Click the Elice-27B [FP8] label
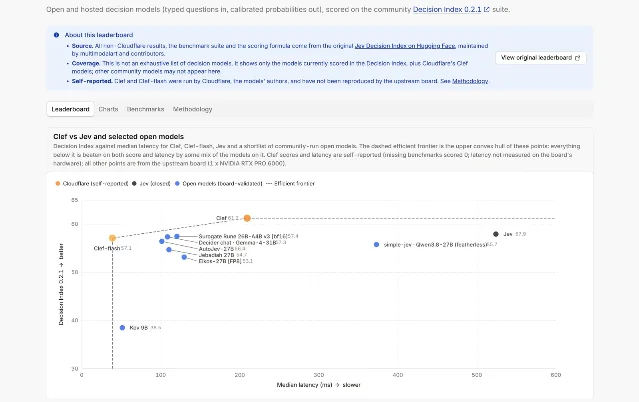The width and height of the screenshot is (639, 402). tap(225, 261)
